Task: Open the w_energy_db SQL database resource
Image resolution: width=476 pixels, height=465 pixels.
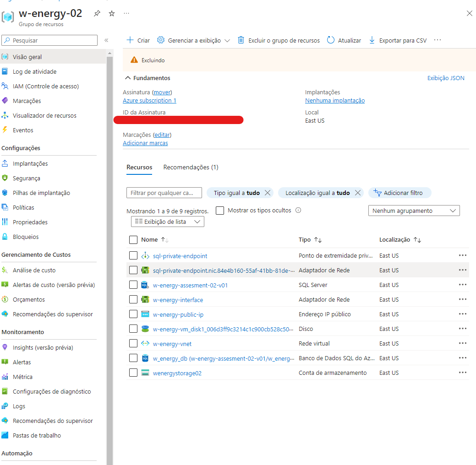Action: [x=224, y=358]
